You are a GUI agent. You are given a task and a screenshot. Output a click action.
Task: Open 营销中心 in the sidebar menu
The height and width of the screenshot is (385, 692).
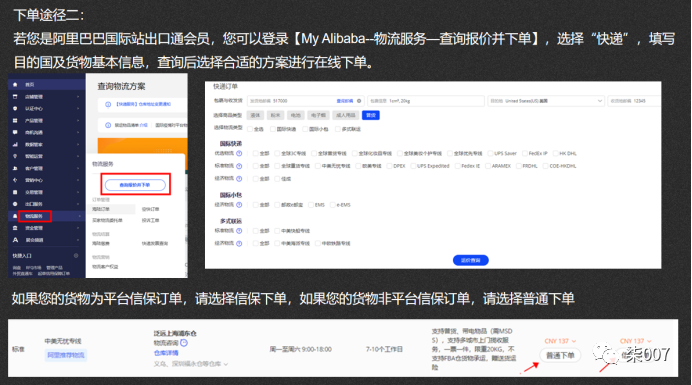pyautogui.click(x=34, y=180)
